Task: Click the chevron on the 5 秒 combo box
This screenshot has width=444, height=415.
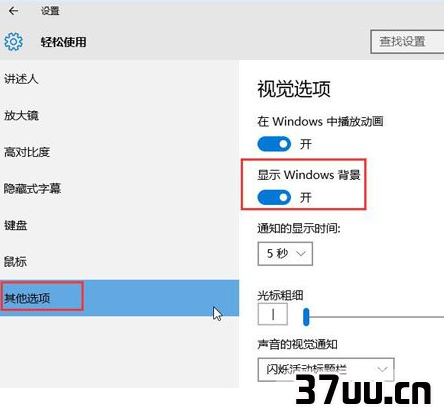Action: coord(301,254)
